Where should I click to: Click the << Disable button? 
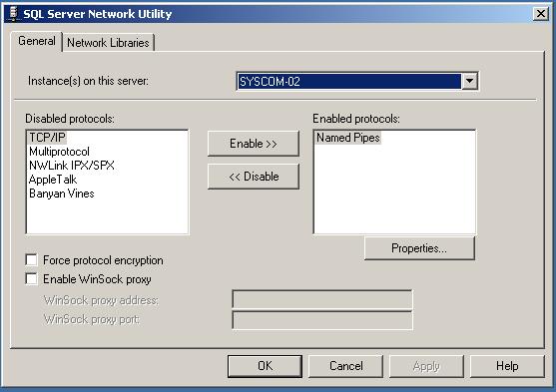[254, 177]
